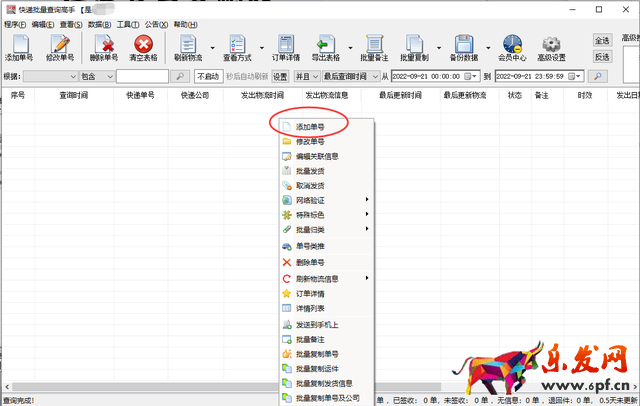Image resolution: width=640 pixels, height=406 pixels.
Task: Open the 工具(T) menu
Action: point(127,23)
